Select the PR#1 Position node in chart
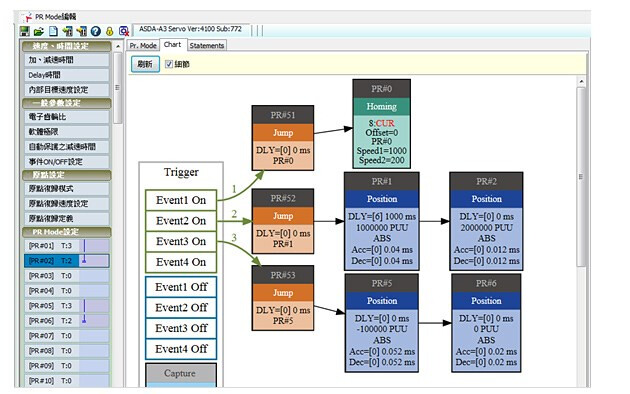 [x=381, y=221]
